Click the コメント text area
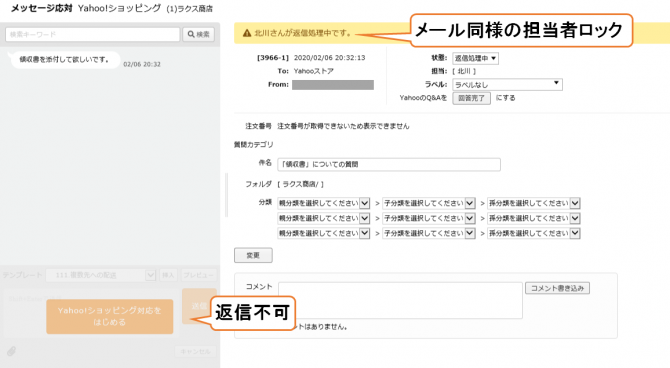The image size is (670, 368). tap(400, 300)
